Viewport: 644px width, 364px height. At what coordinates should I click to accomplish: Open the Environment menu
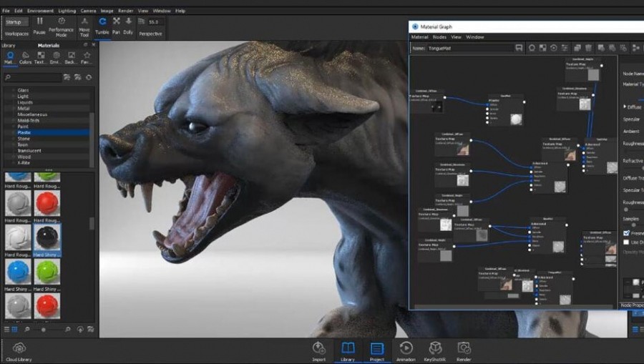coord(40,11)
